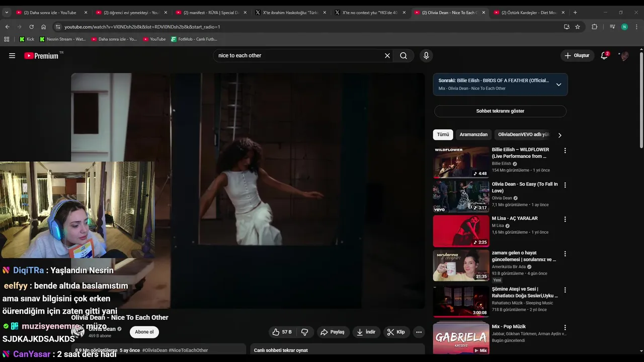Open more actions ellipsis under video
Image resolution: width=644 pixels, height=362 pixels.
(x=419, y=332)
